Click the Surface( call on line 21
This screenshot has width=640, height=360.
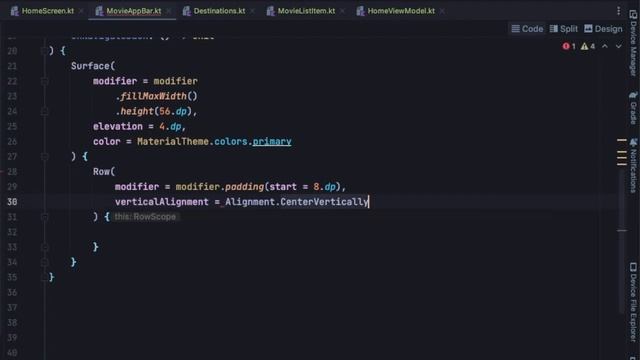93,66
